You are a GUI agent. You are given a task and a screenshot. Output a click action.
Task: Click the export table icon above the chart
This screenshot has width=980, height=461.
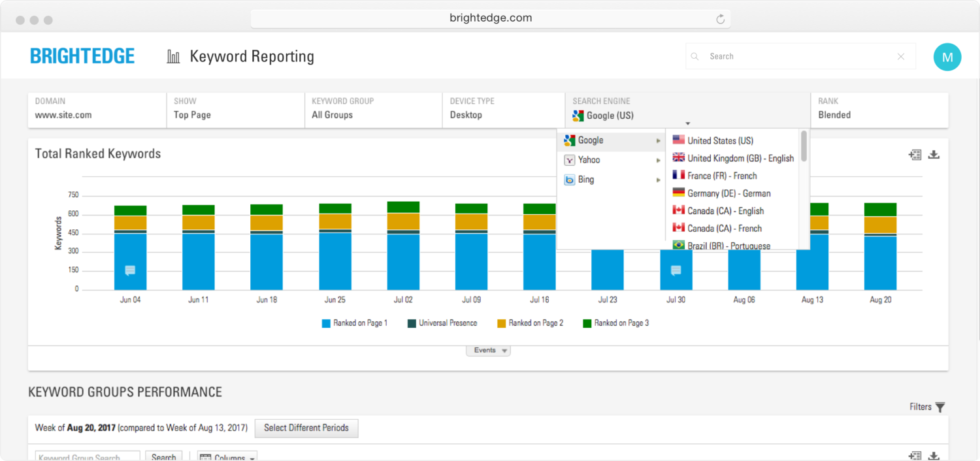pyautogui.click(x=915, y=155)
